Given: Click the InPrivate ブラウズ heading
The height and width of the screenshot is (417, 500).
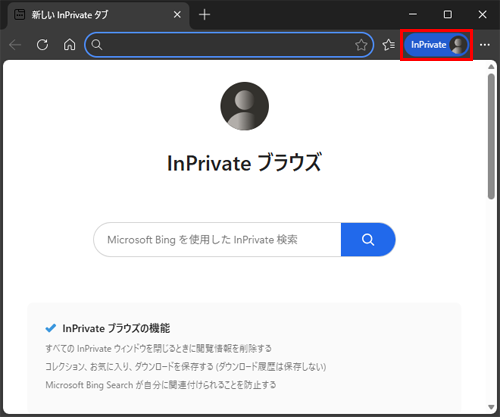Looking at the screenshot, I should [244, 163].
